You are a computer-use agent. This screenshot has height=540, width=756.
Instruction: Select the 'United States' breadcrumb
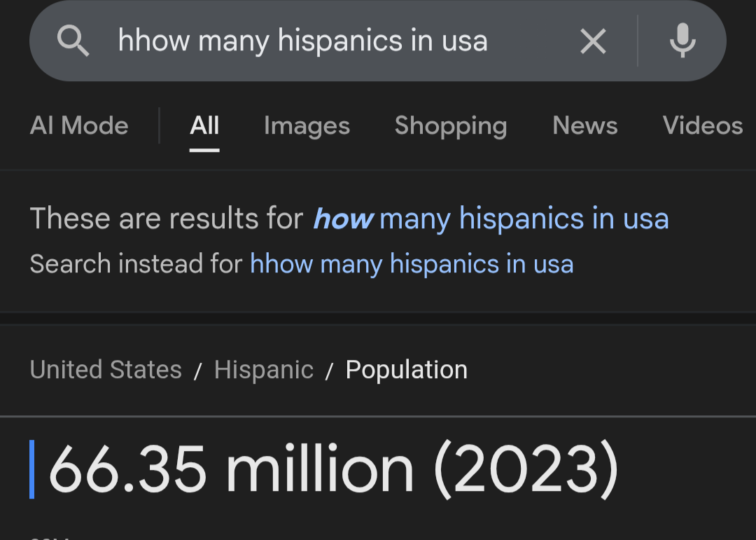pos(106,370)
